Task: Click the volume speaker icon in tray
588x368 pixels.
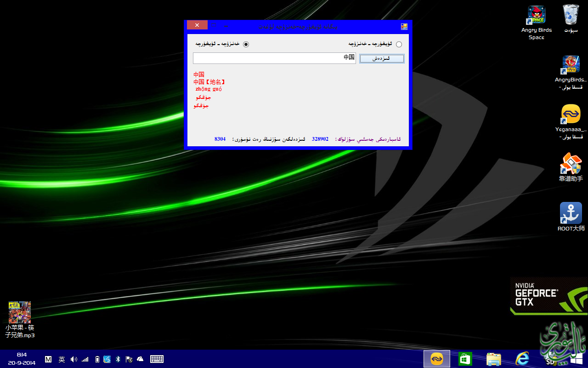Action: pos(74,359)
